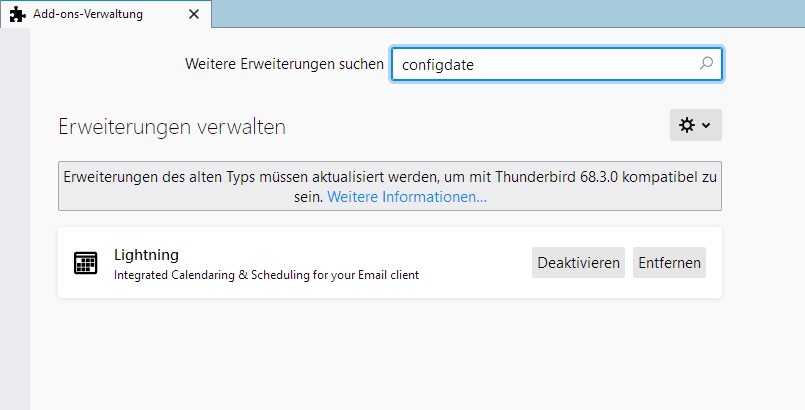The image size is (805, 410).
Task: Open the gear tools dropdown
Action: click(x=696, y=125)
